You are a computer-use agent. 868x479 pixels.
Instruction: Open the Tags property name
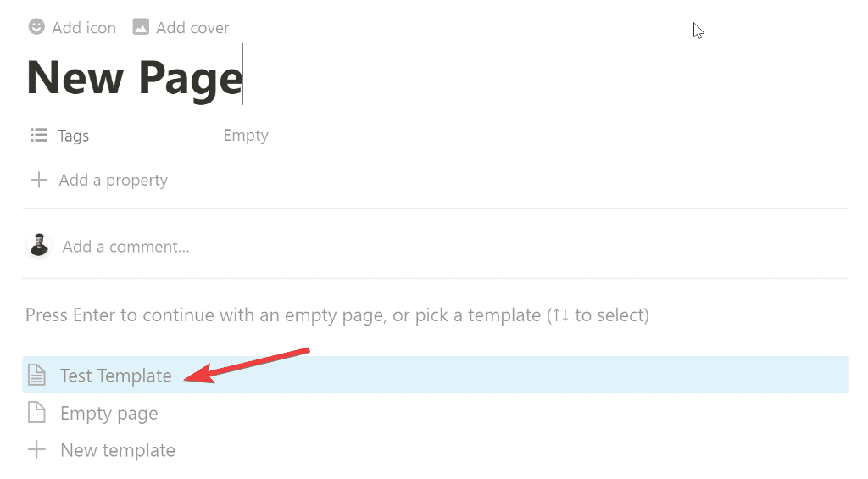tap(74, 136)
